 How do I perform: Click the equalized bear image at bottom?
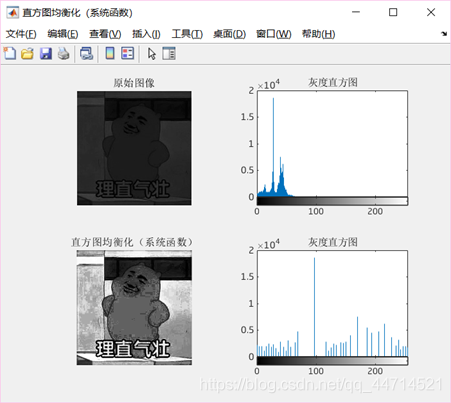click(x=134, y=308)
